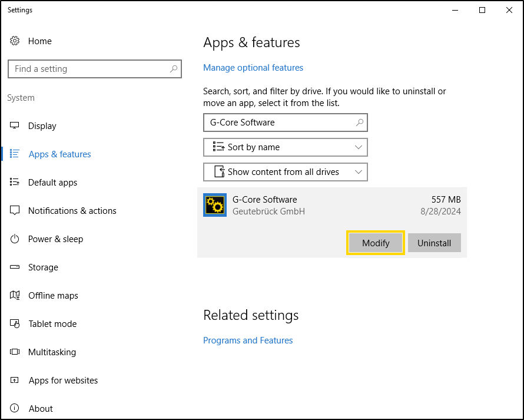Image resolution: width=524 pixels, height=420 pixels.
Task: Click the Offline maps icon
Action: click(x=14, y=295)
